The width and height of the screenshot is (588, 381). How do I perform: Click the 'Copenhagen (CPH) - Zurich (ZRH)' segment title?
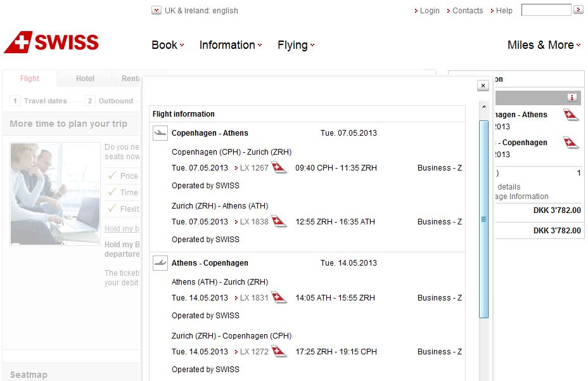click(x=232, y=152)
